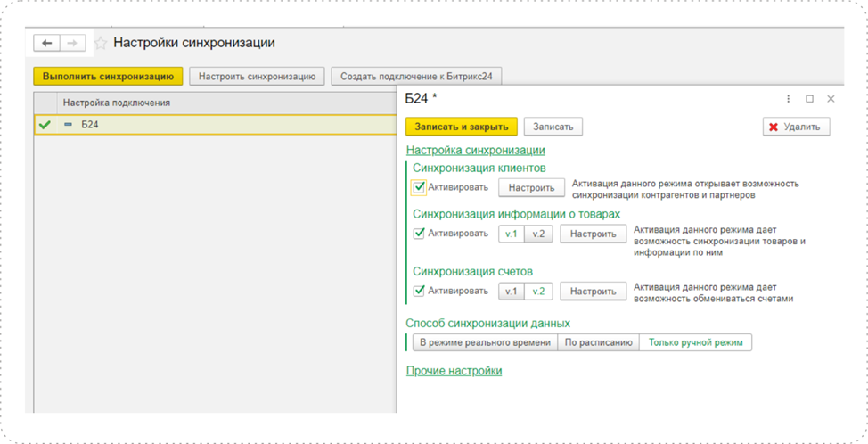The image size is (868, 444).
Task: Open Настроить for Синхронизация счетов
Action: (x=594, y=292)
